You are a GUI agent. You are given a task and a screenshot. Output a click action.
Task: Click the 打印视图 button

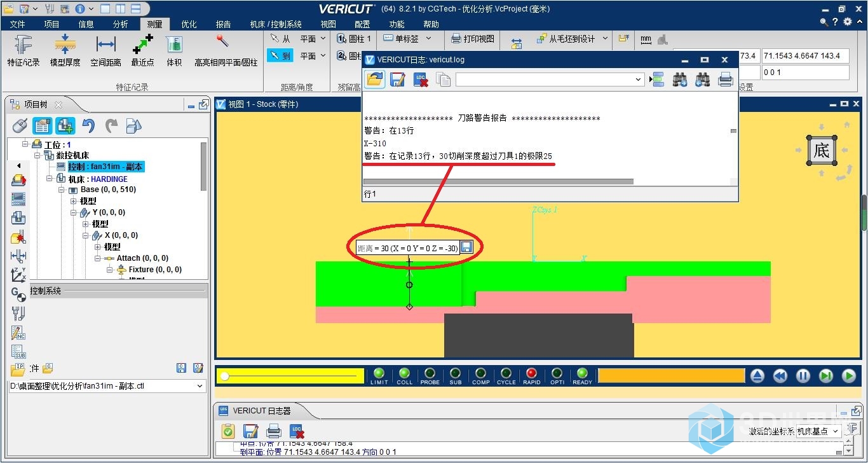point(472,39)
